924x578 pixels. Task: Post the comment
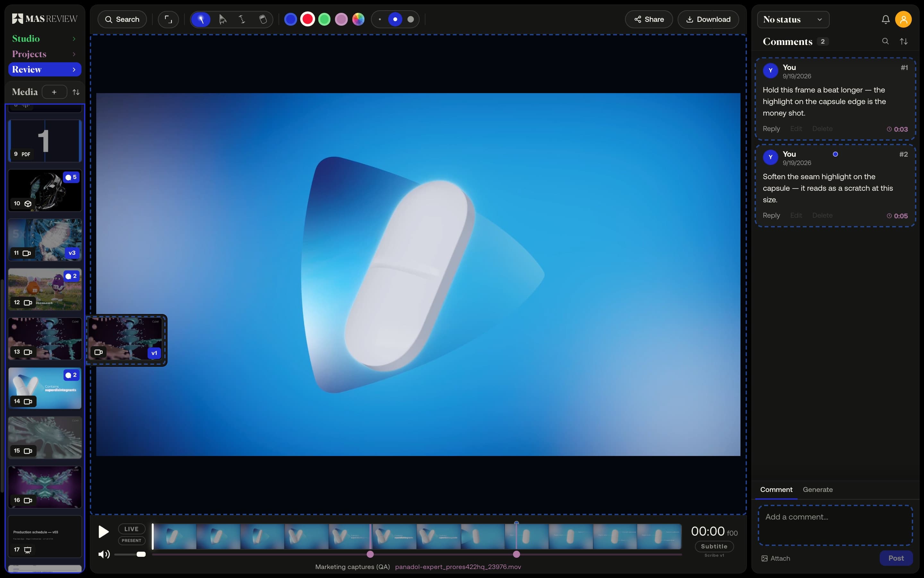896,558
